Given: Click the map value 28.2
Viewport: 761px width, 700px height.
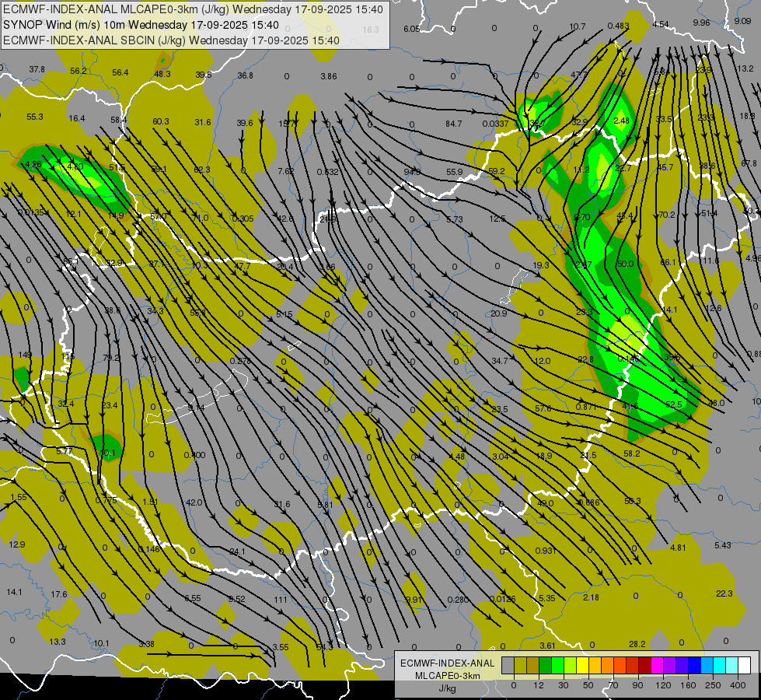Looking at the screenshot, I should [x=637, y=644].
